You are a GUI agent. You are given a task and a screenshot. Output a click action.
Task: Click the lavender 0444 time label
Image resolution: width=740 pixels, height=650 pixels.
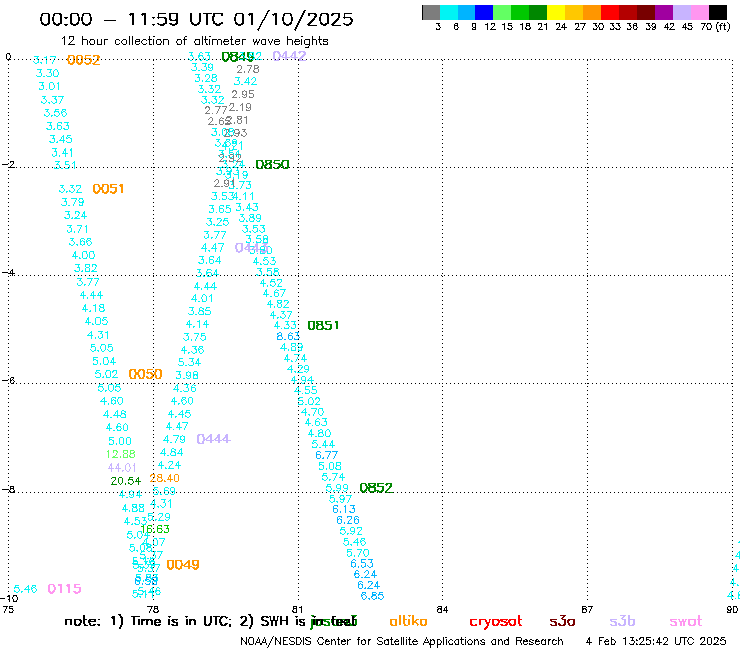point(213,439)
